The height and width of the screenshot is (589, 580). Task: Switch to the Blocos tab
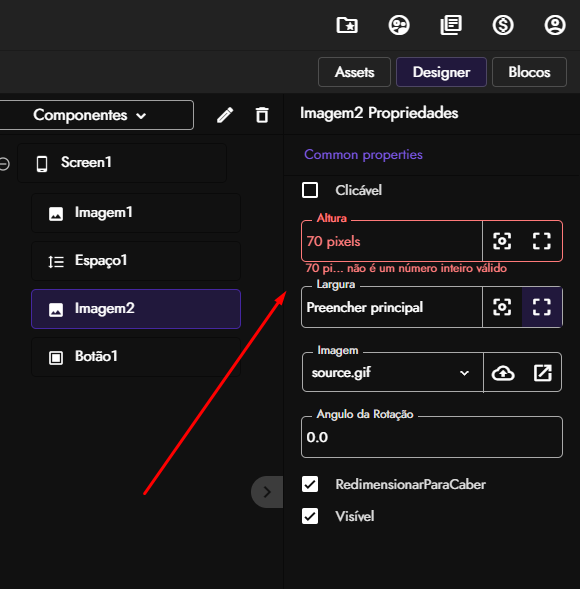[529, 72]
